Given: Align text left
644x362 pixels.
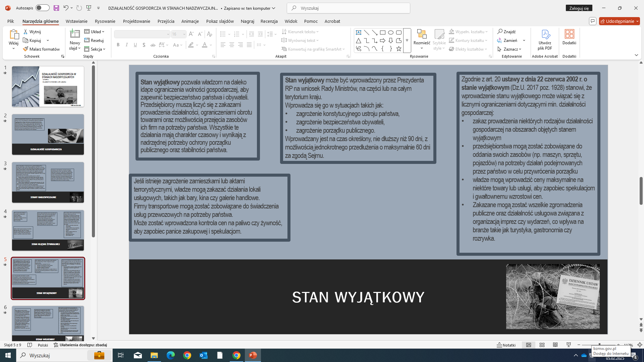Looking at the screenshot, I should click(x=223, y=45).
